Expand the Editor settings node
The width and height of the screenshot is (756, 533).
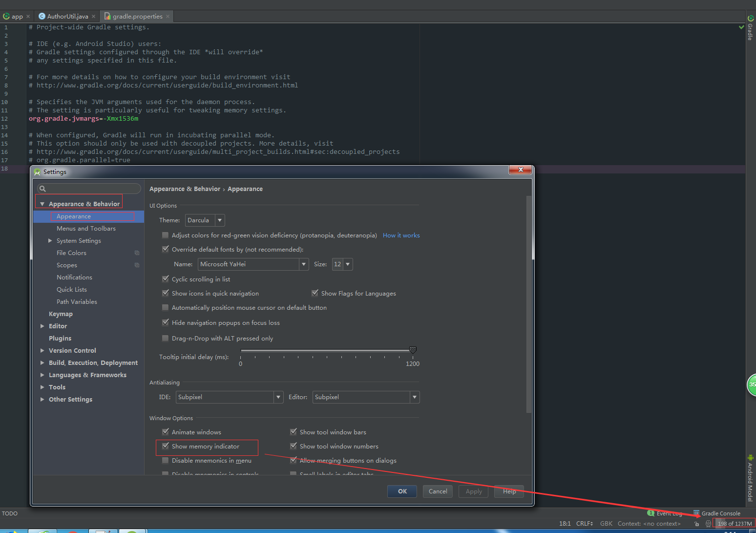pos(42,326)
